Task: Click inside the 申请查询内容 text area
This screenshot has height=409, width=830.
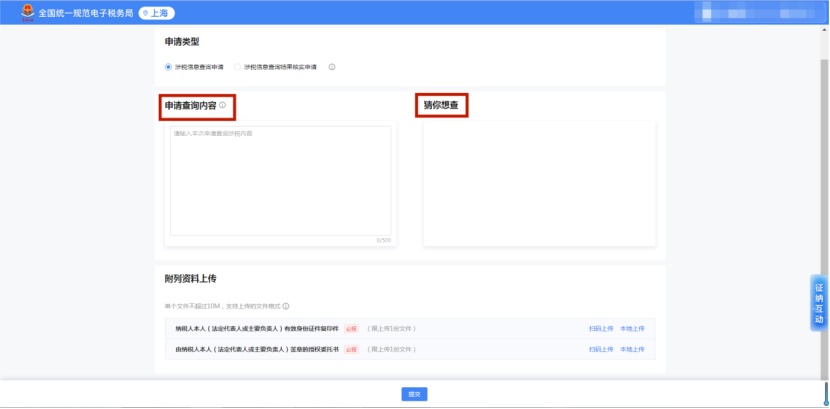Action: click(x=280, y=180)
